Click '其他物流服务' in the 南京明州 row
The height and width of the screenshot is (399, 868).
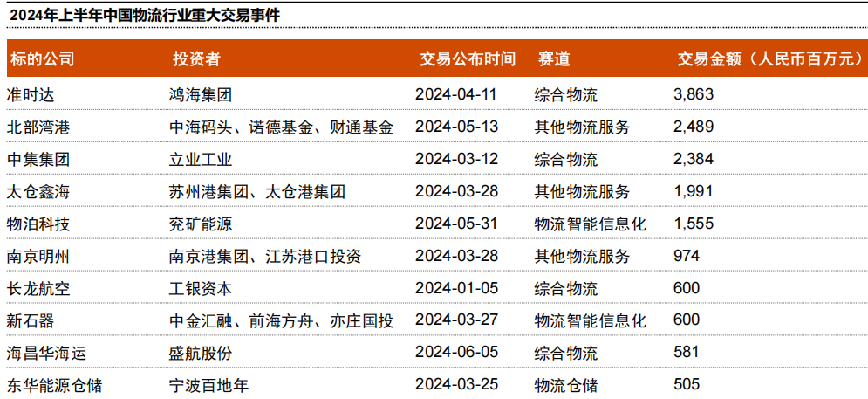coord(582,256)
